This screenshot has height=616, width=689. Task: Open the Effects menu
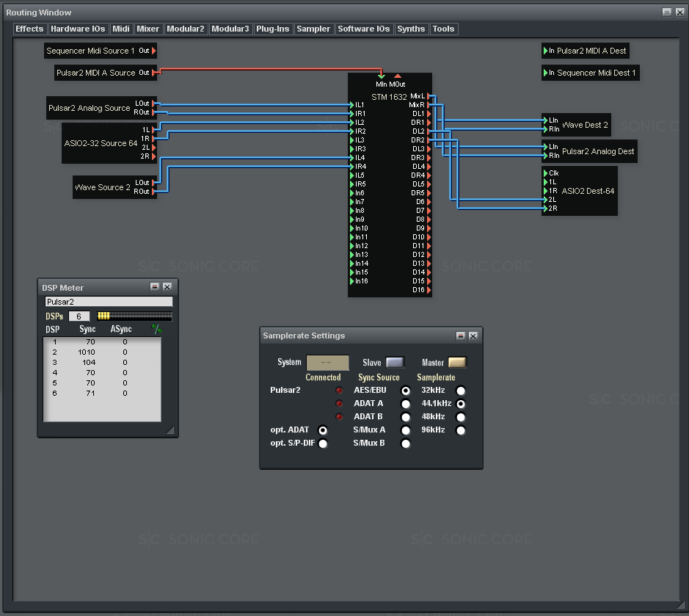tap(29, 29)
